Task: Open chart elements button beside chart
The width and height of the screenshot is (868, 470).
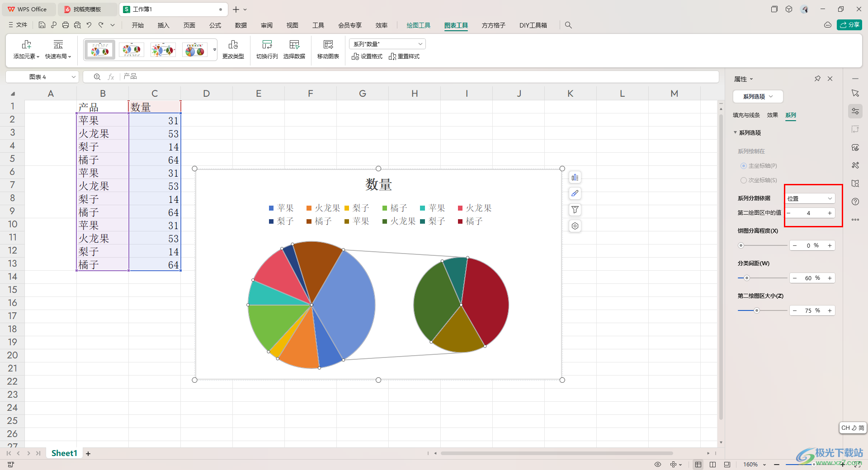Action: [x=575, y=177]
